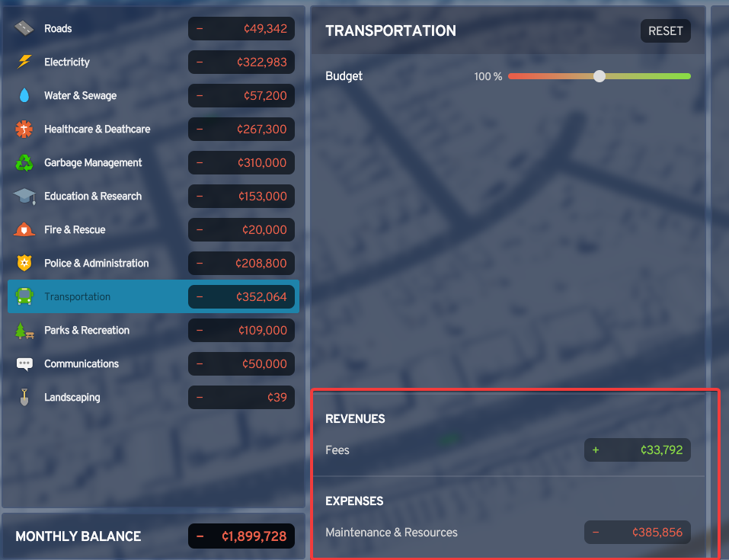Click the Garbage Management recycle icon

click(x=24, y=162)
